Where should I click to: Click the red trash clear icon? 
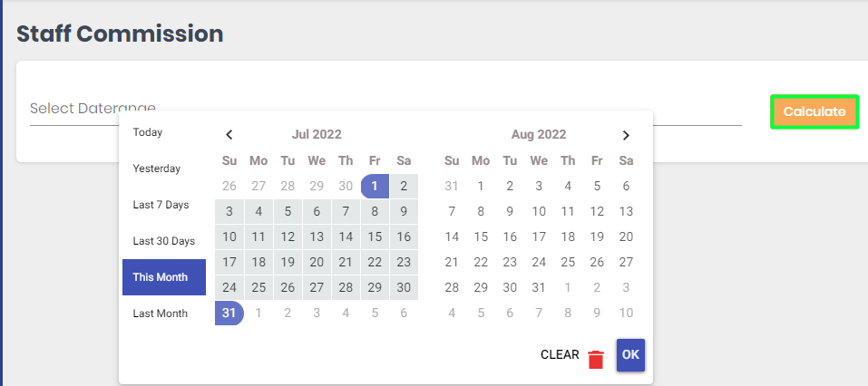[596, 360]
